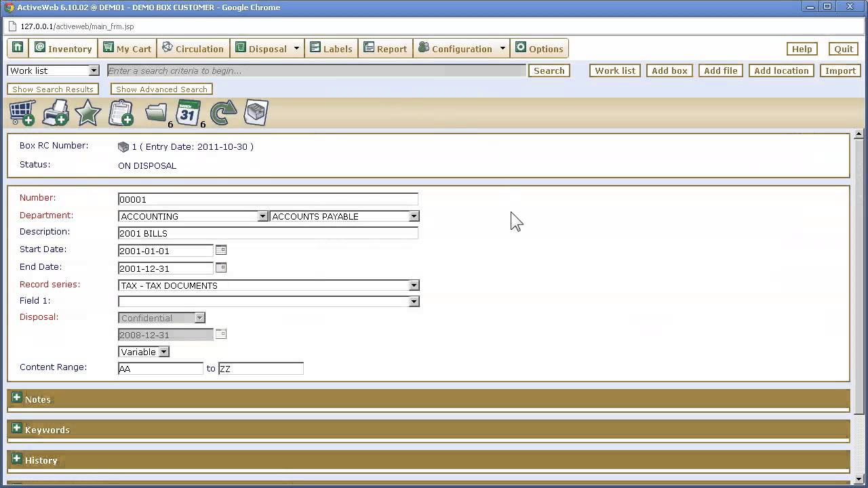Click the home icon button
This screenshot has height=488, width=868.
tap(18, 48)
